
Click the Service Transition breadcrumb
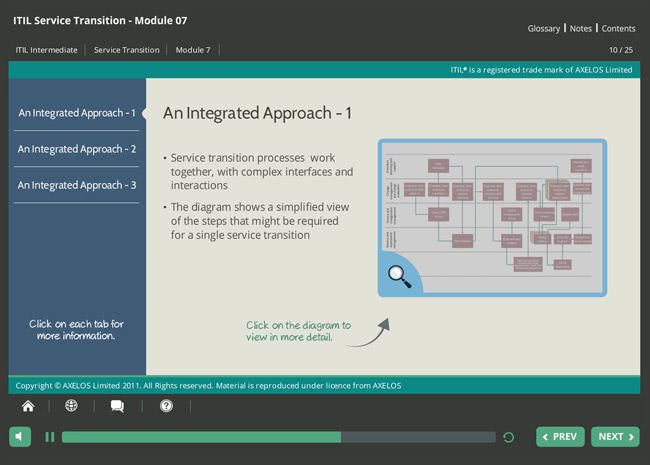tap(126, 50)
